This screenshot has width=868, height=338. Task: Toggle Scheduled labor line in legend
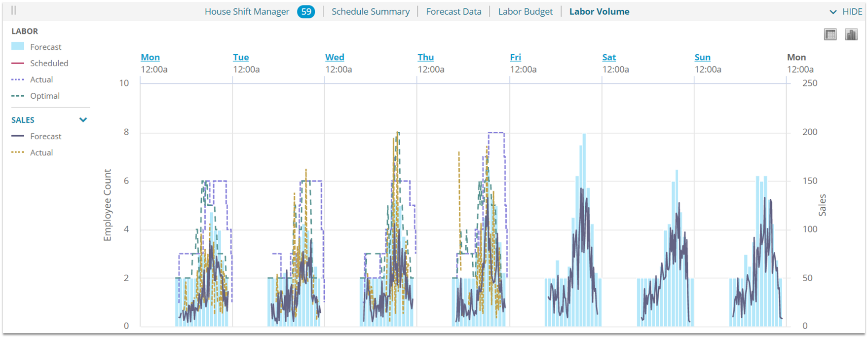18,63
